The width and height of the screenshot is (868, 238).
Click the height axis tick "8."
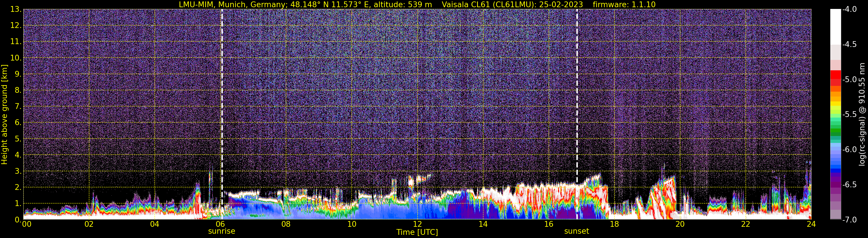[x=18, y=90]
